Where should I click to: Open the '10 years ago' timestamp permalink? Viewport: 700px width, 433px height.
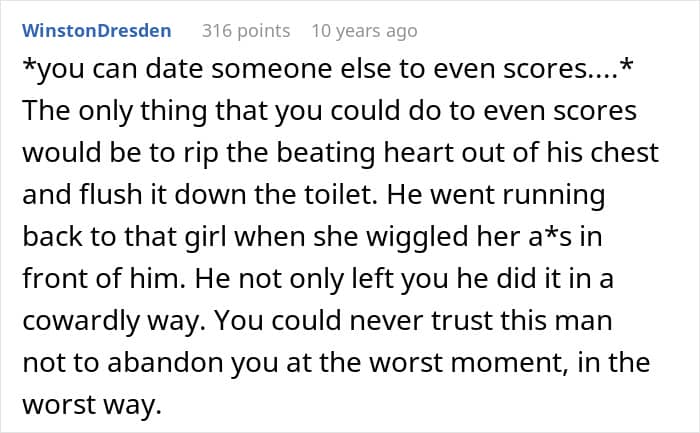(364, 30)
